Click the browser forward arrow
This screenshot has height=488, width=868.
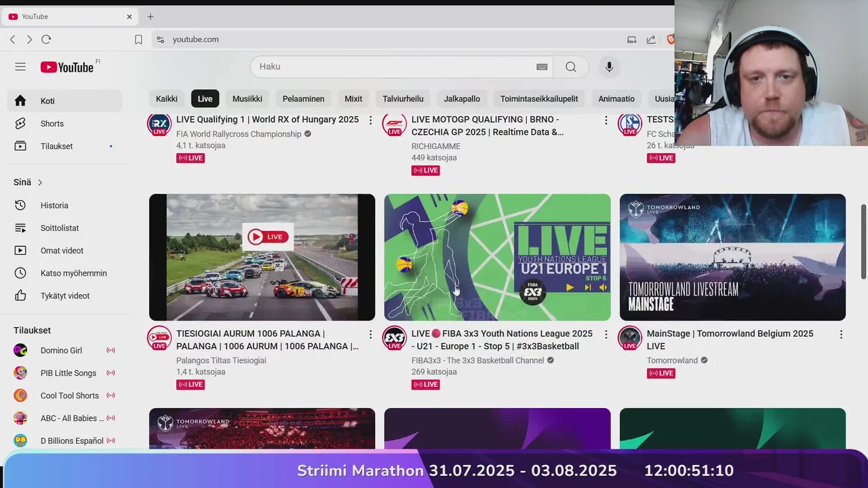pos(29,39)
